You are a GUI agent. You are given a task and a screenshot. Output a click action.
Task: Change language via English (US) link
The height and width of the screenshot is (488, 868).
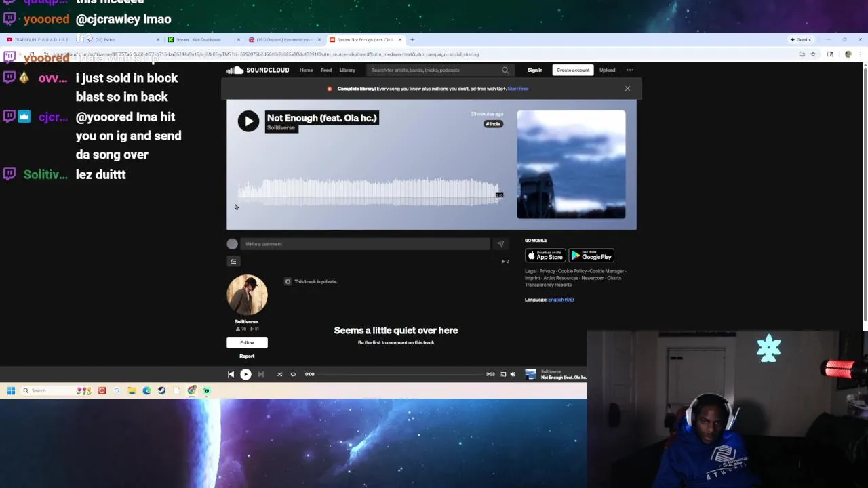(x=561, y=300)
